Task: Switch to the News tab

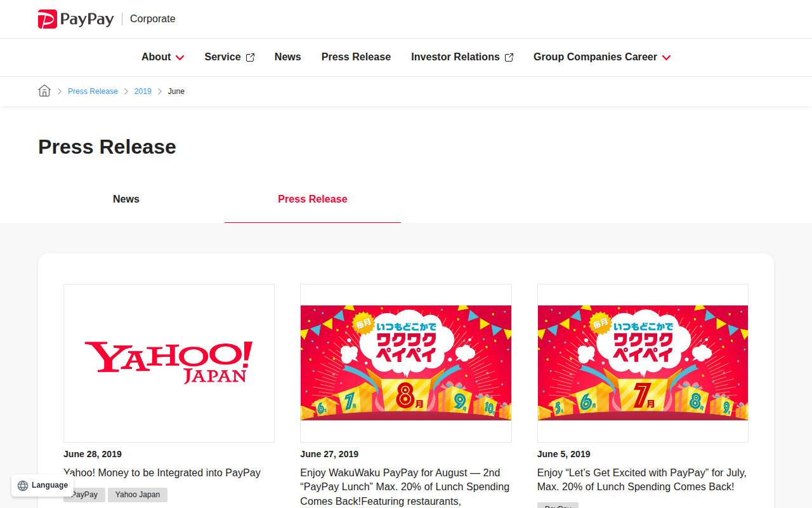Action: coord(126,199)
